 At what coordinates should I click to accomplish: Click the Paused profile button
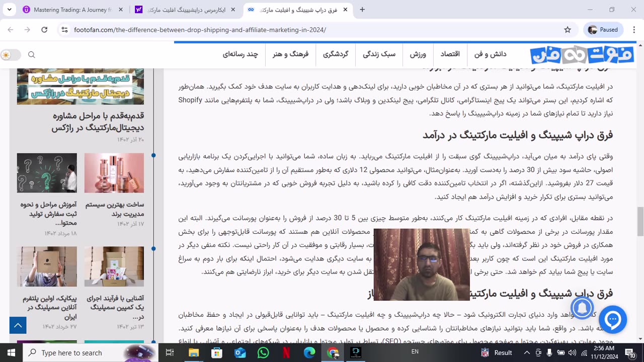(603, 30)
